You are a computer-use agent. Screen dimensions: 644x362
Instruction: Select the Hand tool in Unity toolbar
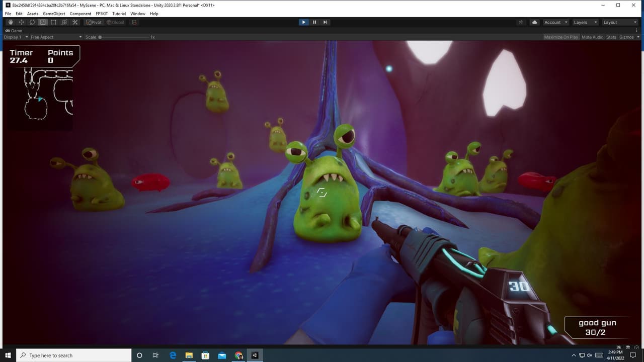pyautogui.click(x=10, y=22)
